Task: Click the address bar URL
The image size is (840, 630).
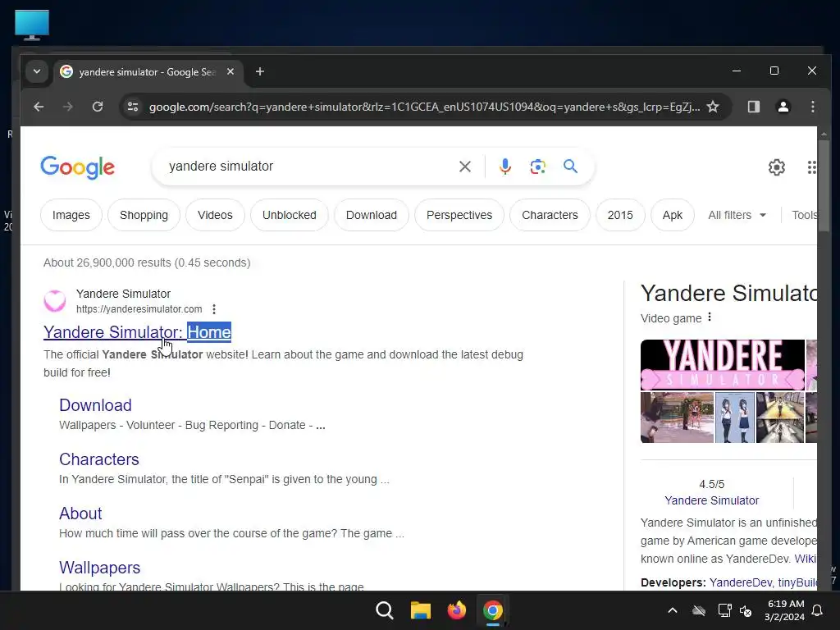Action: (424, 107)
